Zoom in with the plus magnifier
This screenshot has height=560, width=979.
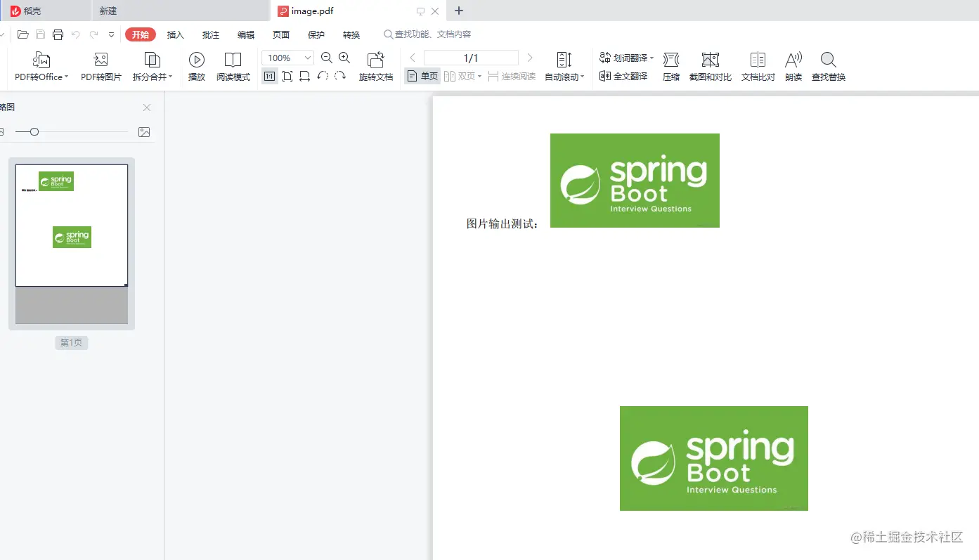point(344,58)
